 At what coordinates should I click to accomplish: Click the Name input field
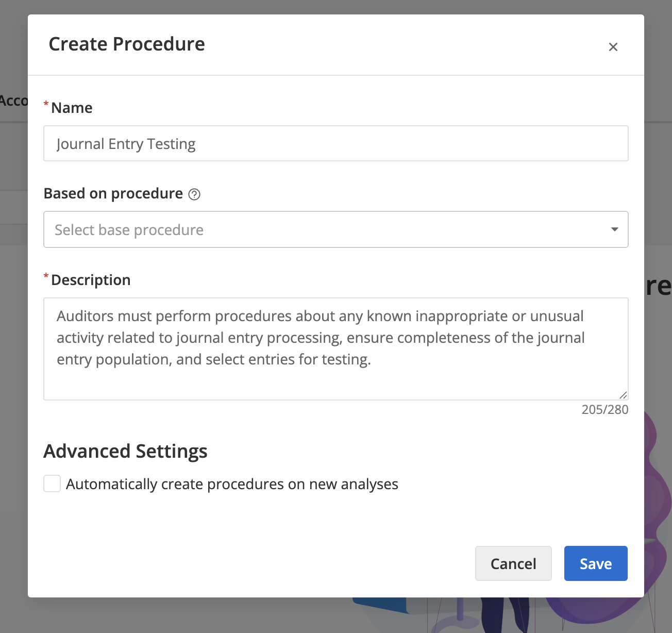336,143
